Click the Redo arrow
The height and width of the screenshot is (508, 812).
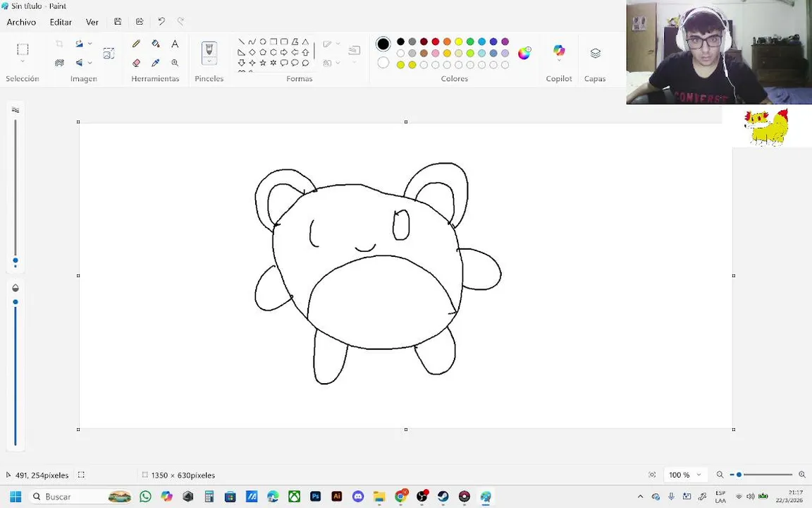click(180, 22)
